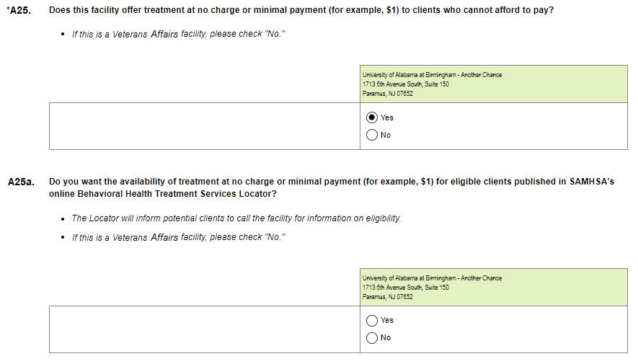Select the Yes radio button for question A25
The width and height of the screenshot is (638, 364).
point(372,117)
